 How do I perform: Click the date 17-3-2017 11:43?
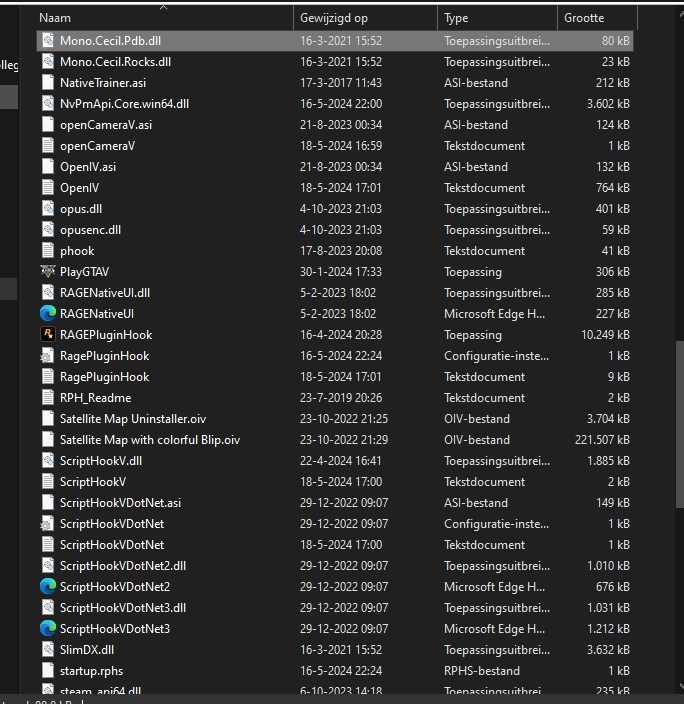click(x=341, y=83)
